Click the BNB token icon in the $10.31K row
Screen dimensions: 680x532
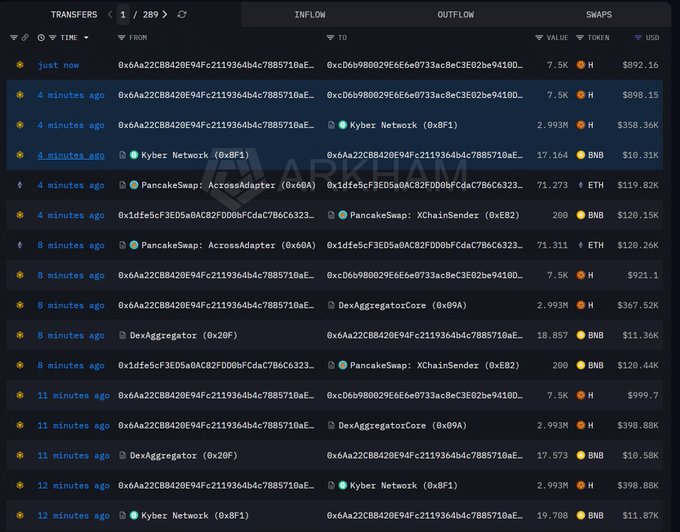[581, 155]
